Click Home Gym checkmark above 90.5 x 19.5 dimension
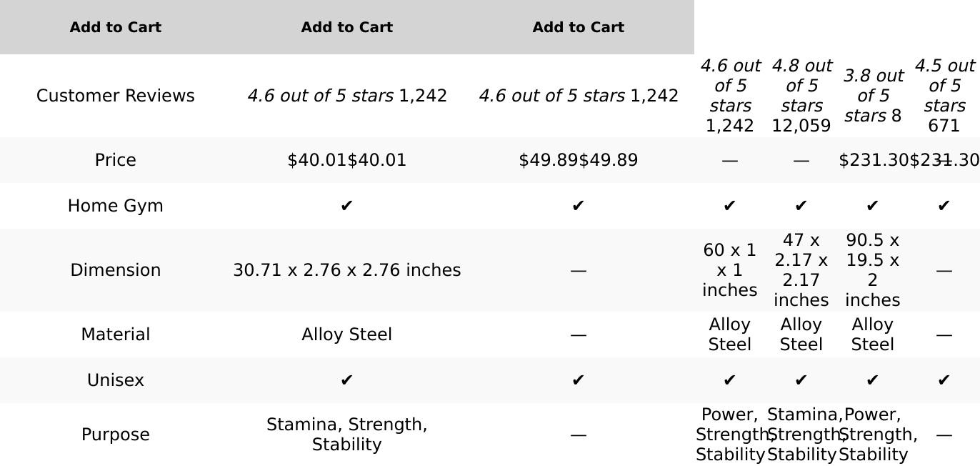Screen dimensions: 980x466 (872, 206)
